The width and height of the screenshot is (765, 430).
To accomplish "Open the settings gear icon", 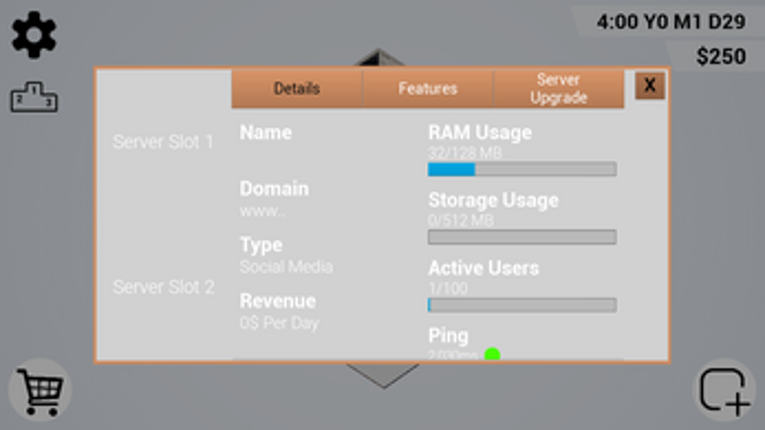I will [34, 35].
